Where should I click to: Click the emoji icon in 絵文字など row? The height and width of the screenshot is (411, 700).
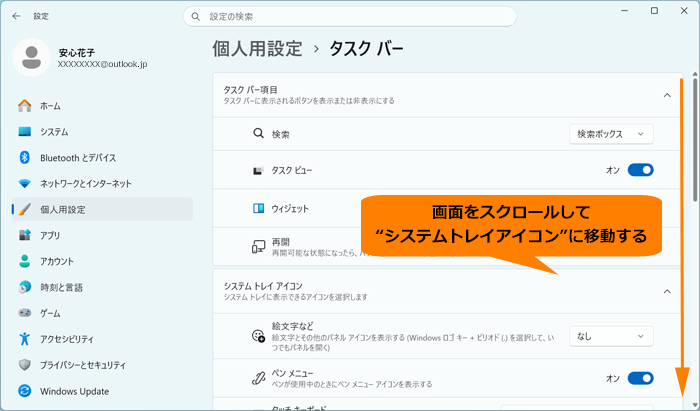click(258, 336)
